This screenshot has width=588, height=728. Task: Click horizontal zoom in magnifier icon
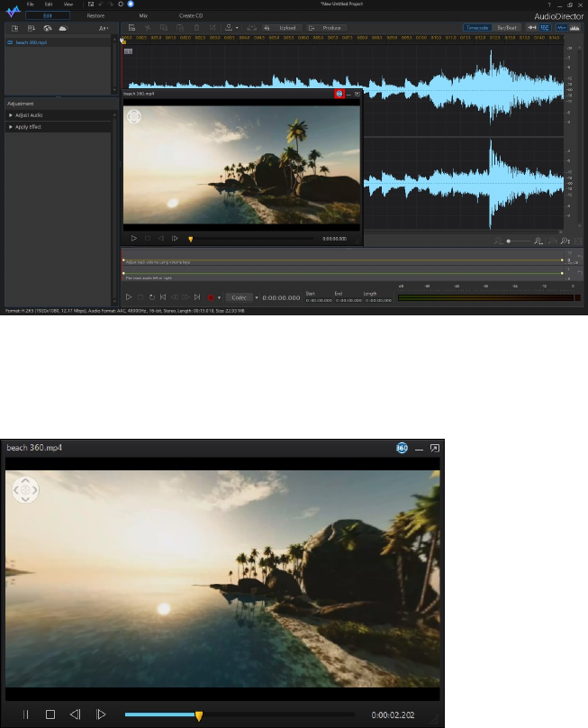pos(538,241)
